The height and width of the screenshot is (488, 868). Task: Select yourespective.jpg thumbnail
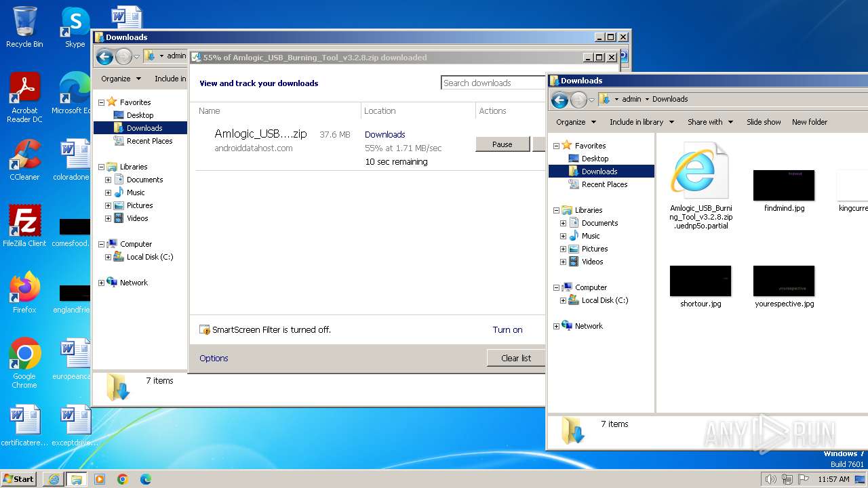click(x=784, y=287)
